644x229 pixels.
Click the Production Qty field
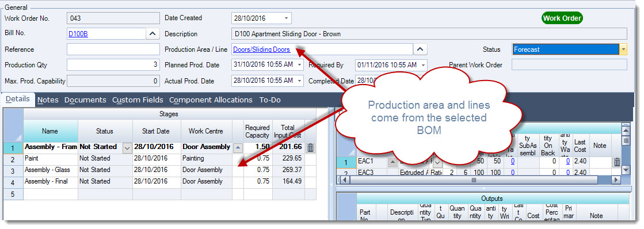[x=113, y=65]
